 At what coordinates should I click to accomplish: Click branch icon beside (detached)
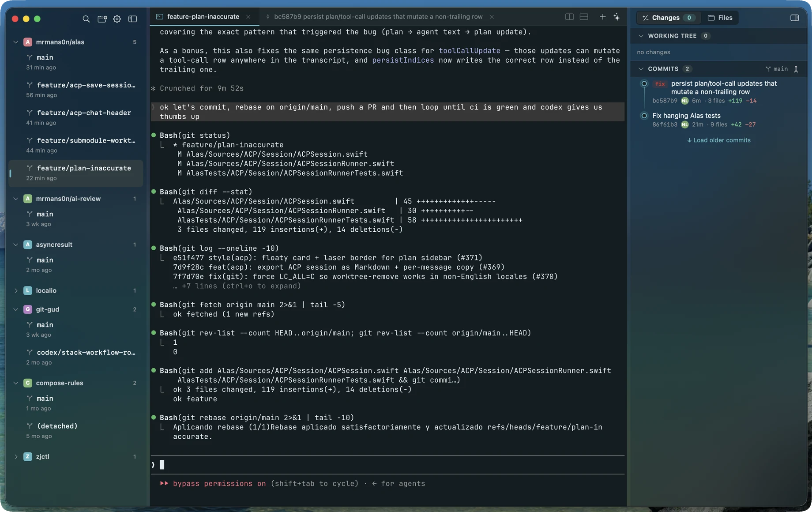tap(30, 426)
